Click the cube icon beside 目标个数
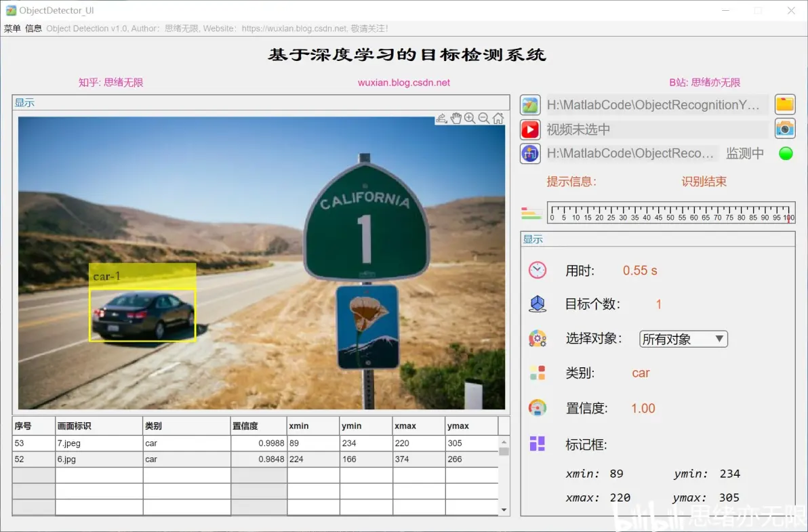The image size is (808, 532). (537, 304)
